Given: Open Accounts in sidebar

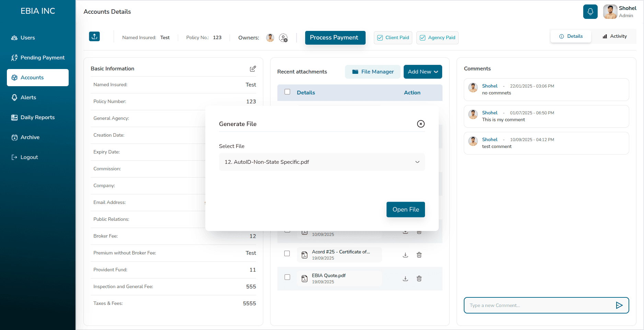Looking at the screenshot, I should click(38, 78).
